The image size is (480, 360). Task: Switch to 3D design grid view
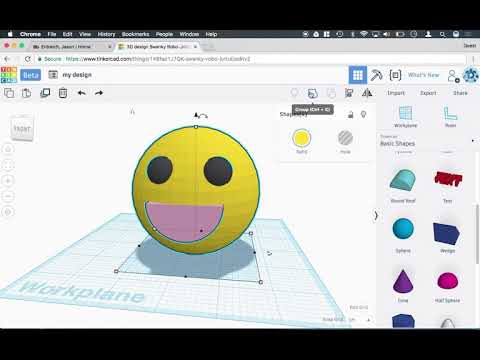click(x=358, y=75)
